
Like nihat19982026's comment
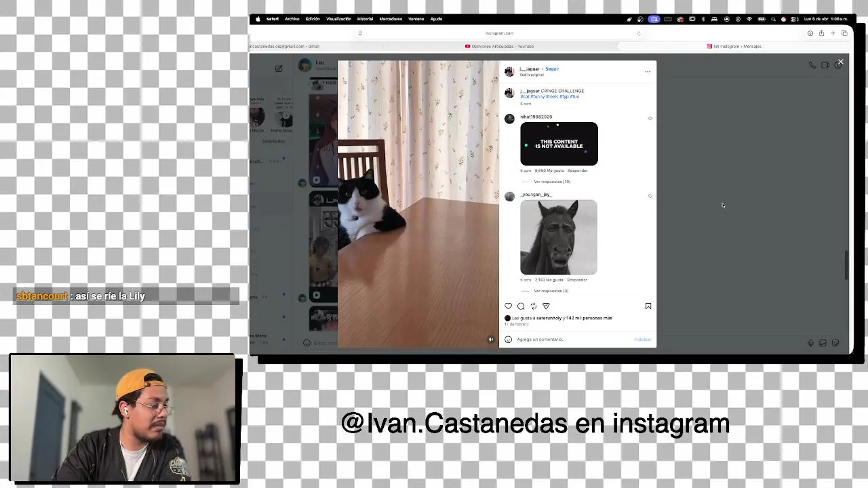650,119
